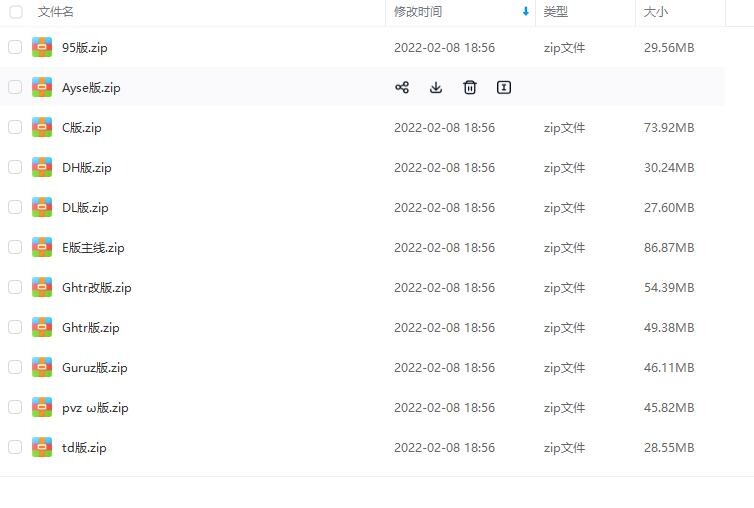Click the modified time of 95版.zip

coord(444,48)
